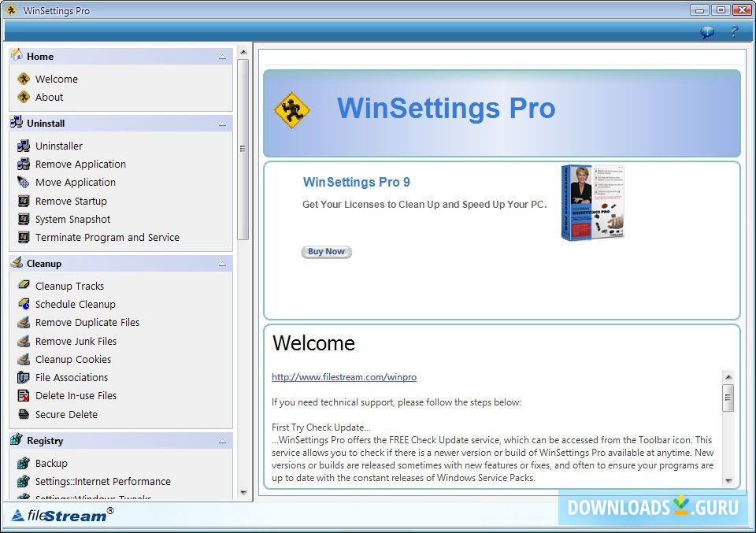Click the Cleanup Cookies icon

click(24, 359)
